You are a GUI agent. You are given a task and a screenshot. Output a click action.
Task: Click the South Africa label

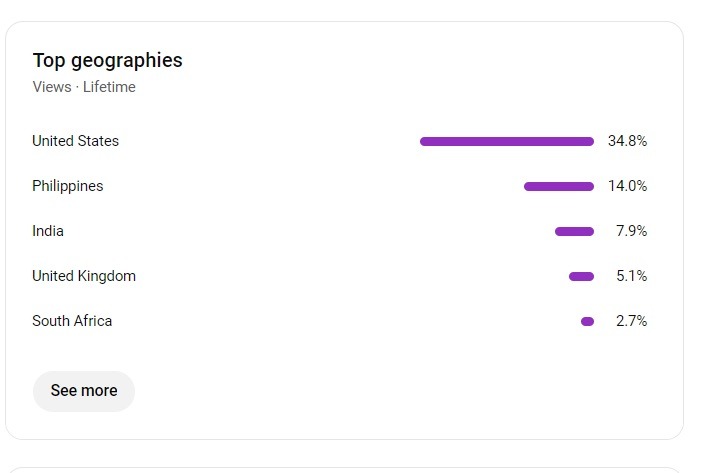72,321
